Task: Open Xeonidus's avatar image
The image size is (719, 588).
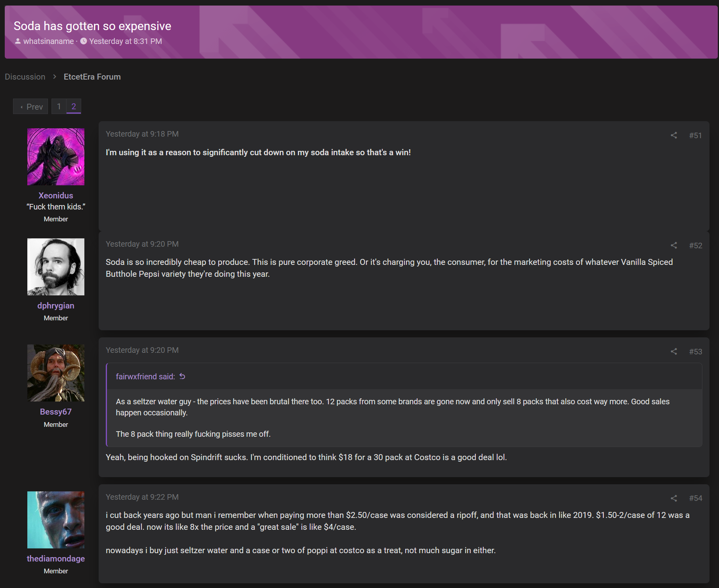Action: [x=56, y=157]
